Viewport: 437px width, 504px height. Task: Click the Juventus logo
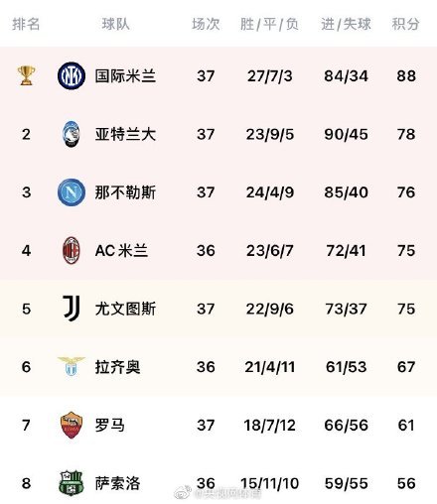click(72, 309)
